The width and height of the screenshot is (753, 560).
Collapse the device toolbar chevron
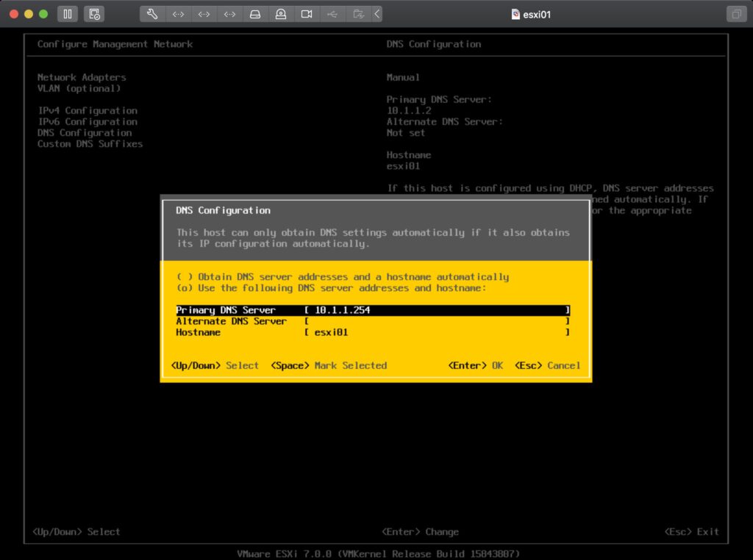pos(377,14)
